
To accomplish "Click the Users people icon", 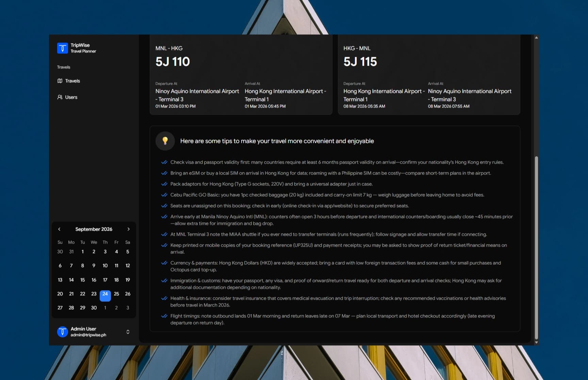I will coord(60,97).
